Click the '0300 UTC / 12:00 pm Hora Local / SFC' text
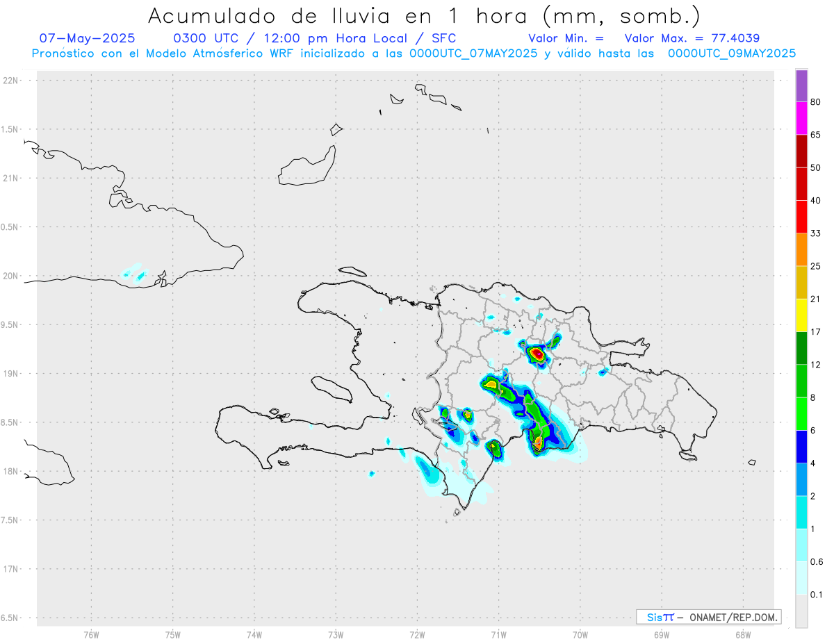834x644 pixels. click(x=315, y=38)
